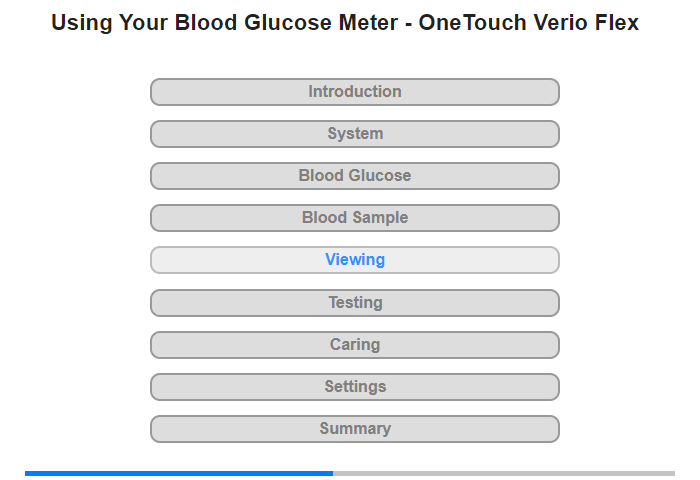700x480 pixels.
Task: Choose Summary at the list bottom
Action: [354, 429]
